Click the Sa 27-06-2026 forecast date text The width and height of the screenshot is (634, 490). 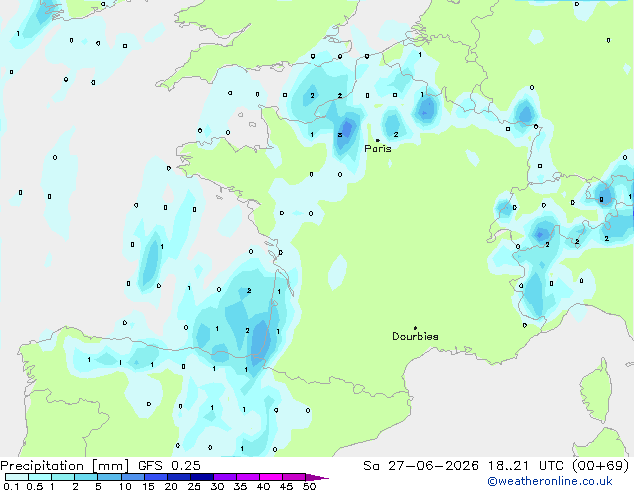(x=421, y=466)
